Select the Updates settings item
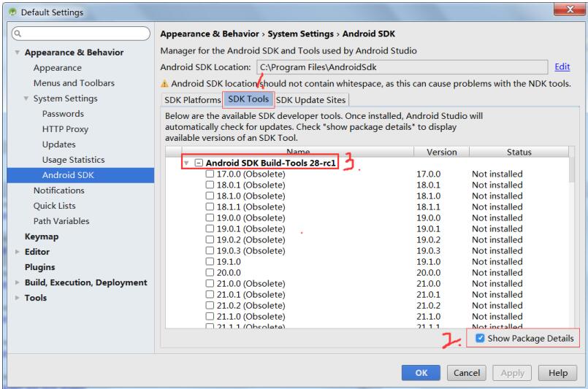 (59, 145)
